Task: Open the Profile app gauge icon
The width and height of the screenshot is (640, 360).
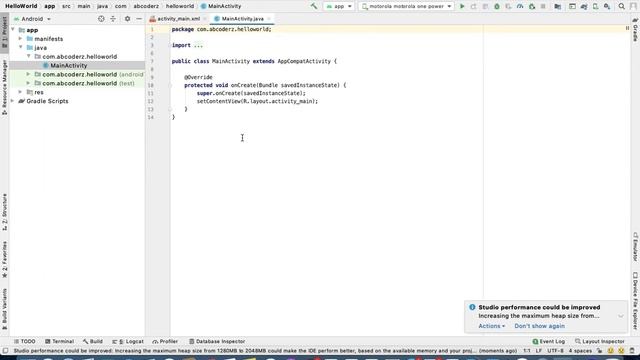Action: [520, 6]
